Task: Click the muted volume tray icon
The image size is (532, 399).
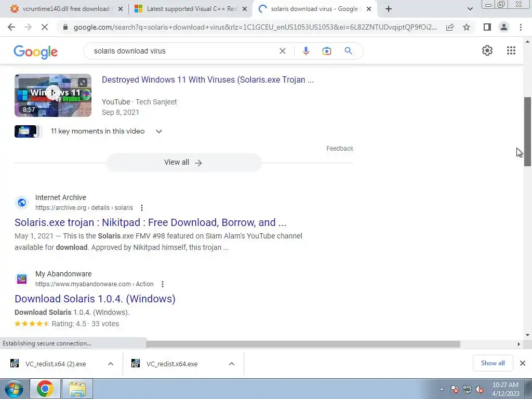Action: click(x=479, y=389)
